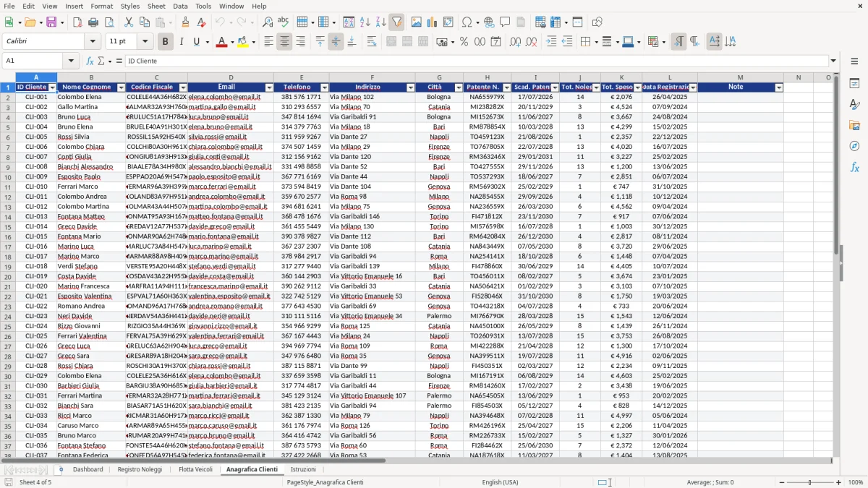Click the zoom in plus button

coord(838,482)
